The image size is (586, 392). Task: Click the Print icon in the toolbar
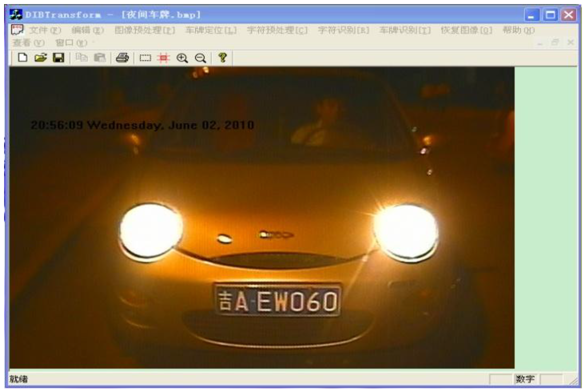122,58
